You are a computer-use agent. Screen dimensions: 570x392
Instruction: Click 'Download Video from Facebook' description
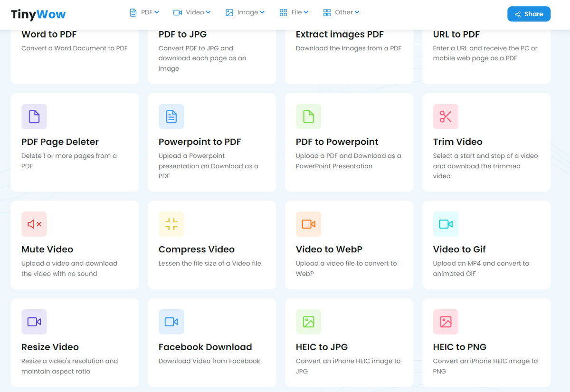[209, 361]
